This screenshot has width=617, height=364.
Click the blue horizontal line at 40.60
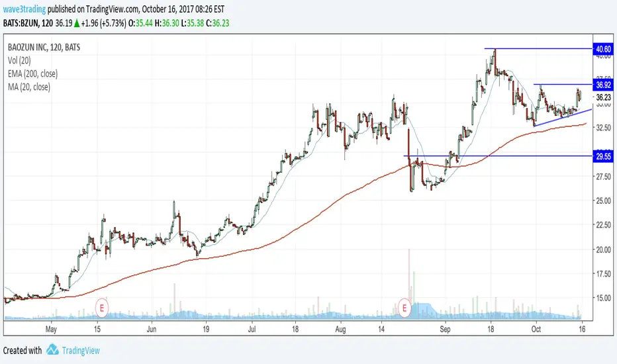538,48
